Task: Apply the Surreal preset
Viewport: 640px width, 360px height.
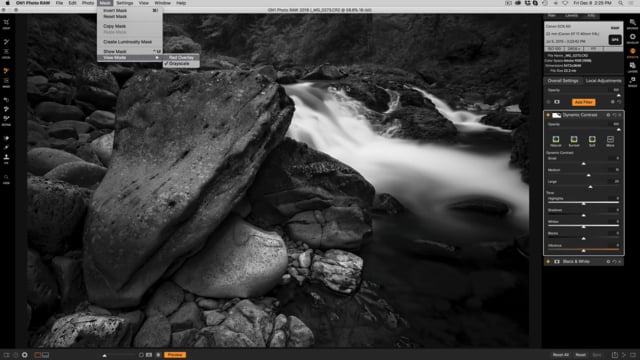Action: (574, 141)
